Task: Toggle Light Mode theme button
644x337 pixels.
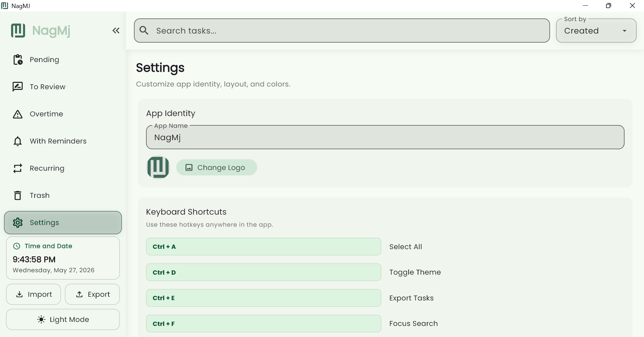Action: [x=63, y=320]
